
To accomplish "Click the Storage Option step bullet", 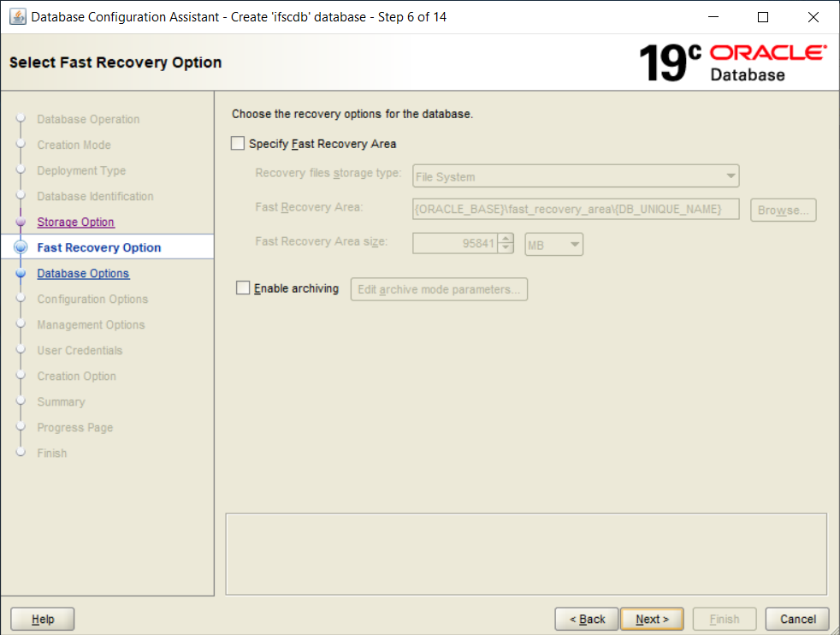I will point(21,223).
